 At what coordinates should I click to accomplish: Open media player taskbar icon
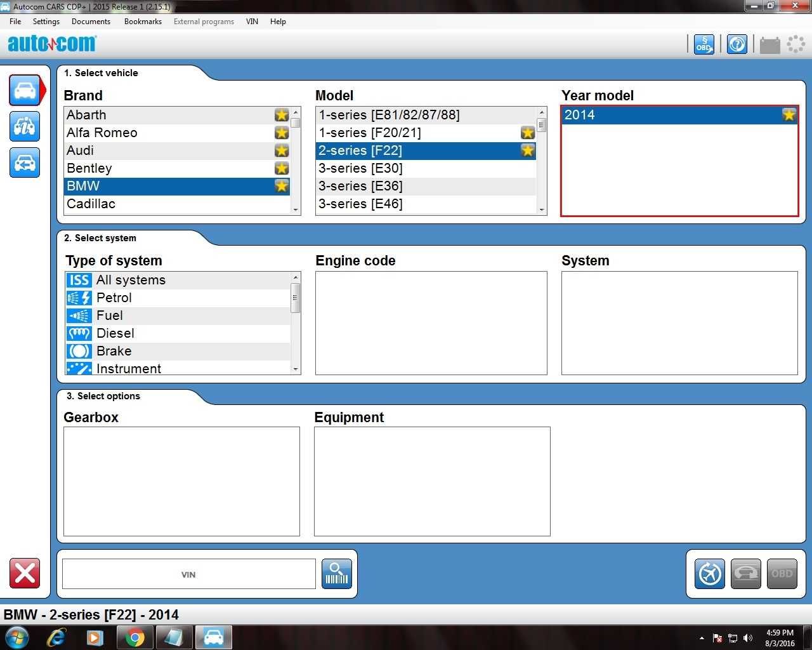(x=95, y=637)
